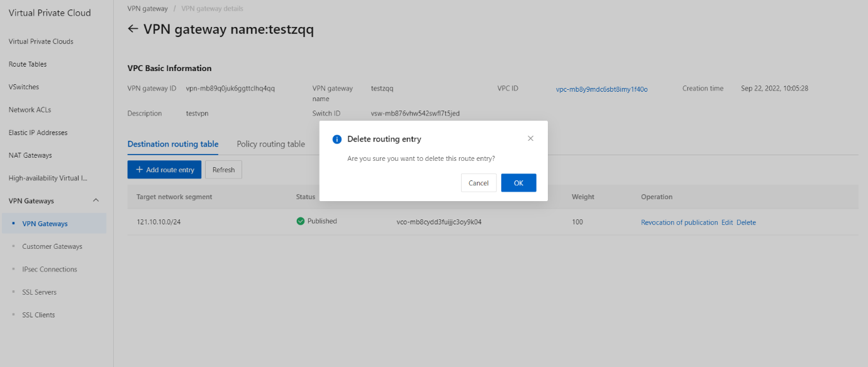This screenshot has height=367, width=868.
Task: Open Virtual Private Clouds in sidebar
Action: click(41, 41)
